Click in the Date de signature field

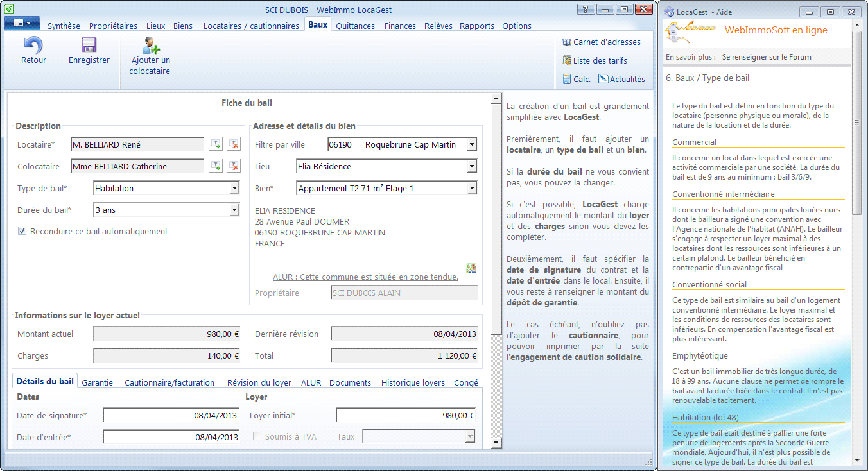(x=171, y=416)
